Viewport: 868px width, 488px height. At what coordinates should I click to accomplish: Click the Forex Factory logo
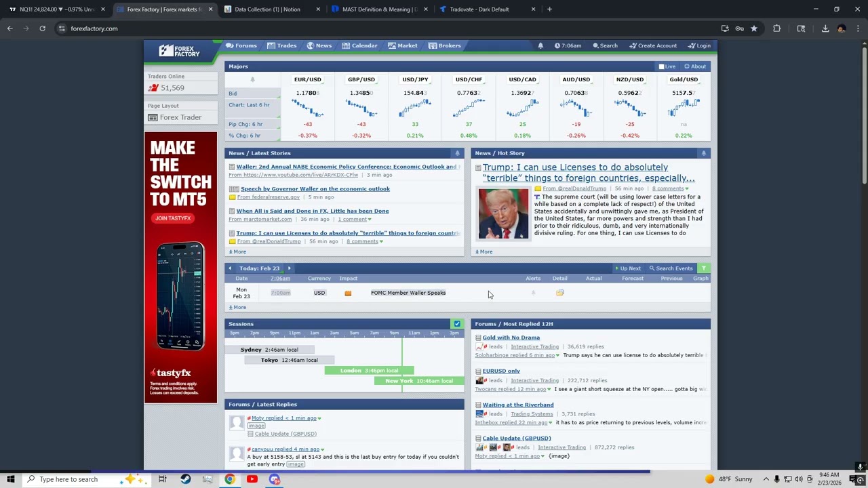pyautogui.click(x=179, y=51)
